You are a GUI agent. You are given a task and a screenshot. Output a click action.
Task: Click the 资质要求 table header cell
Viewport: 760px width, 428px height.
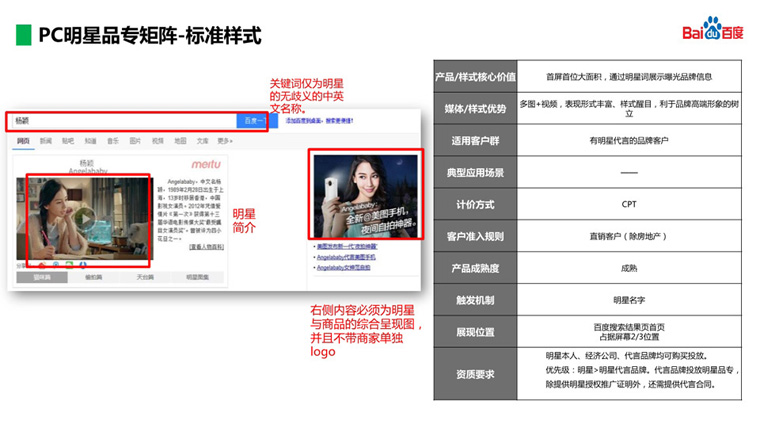(475, 374)
